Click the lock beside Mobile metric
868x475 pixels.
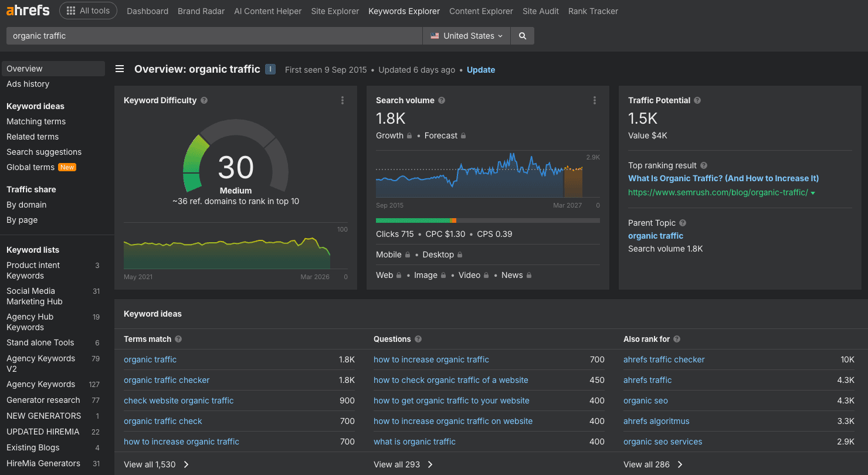408,255
